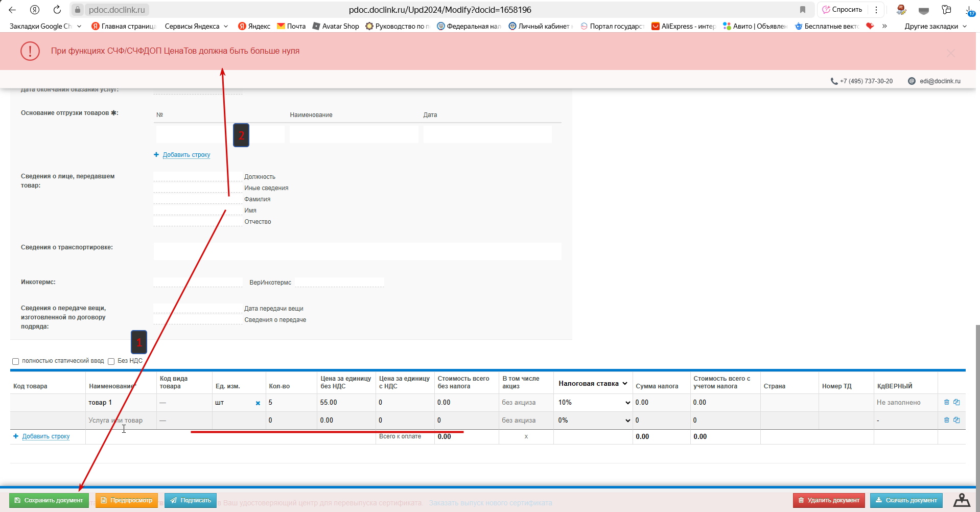
Task: Open Предпросмотр of the document
Action: (x=127, y=500)
